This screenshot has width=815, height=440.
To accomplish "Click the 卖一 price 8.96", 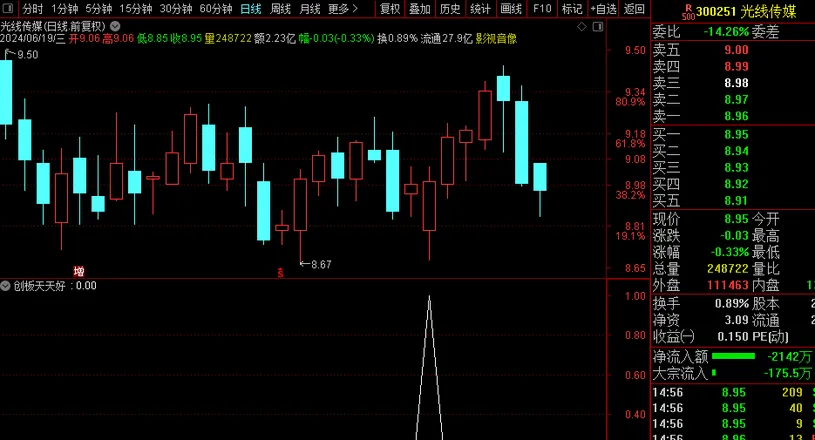I will point(736,116).
